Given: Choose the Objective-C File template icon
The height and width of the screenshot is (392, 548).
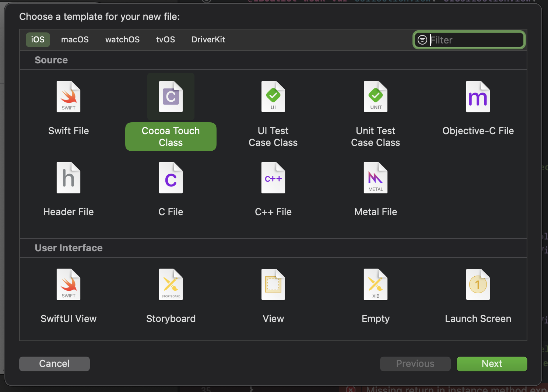Looking at the screenshot, I should [x=478, y=97].
